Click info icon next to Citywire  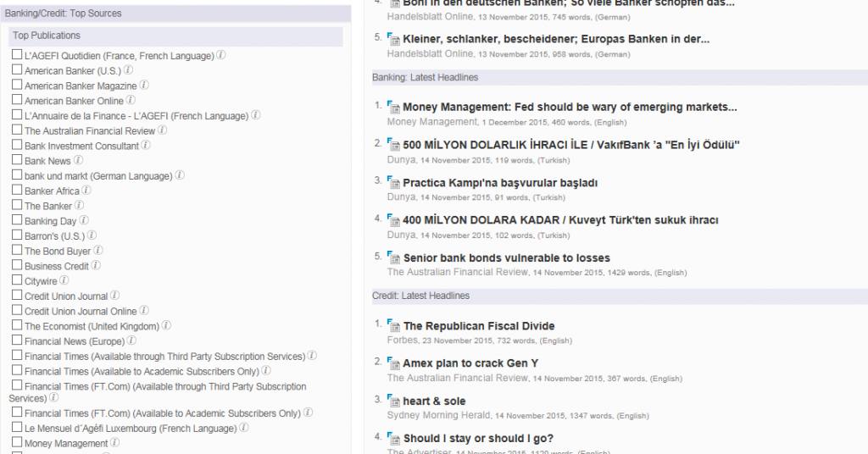(64, 280)
